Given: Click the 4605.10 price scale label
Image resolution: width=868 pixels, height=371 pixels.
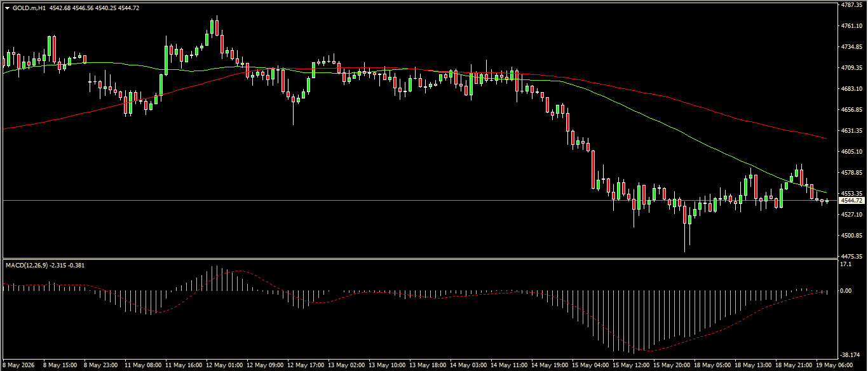Looking at the screenshot, I should (851, 152).
